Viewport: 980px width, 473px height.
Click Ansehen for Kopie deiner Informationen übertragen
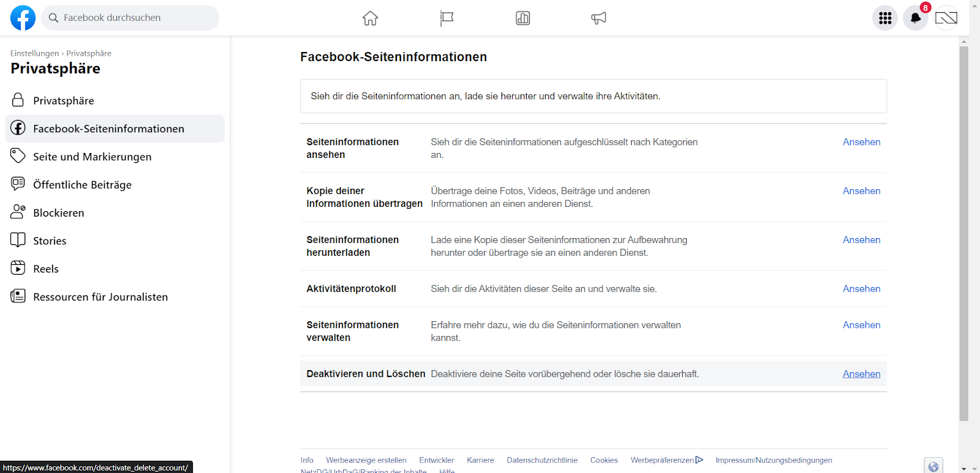(x=861, y=191)
